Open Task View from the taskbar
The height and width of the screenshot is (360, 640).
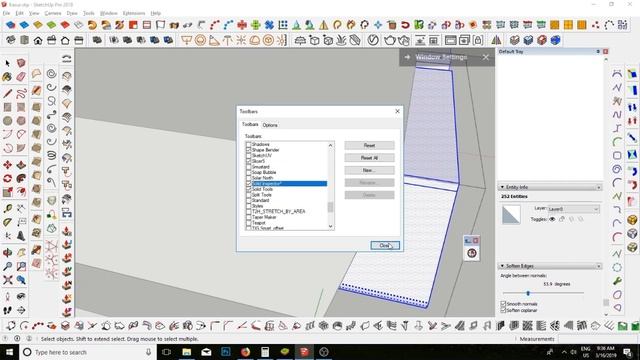point(167,352)
